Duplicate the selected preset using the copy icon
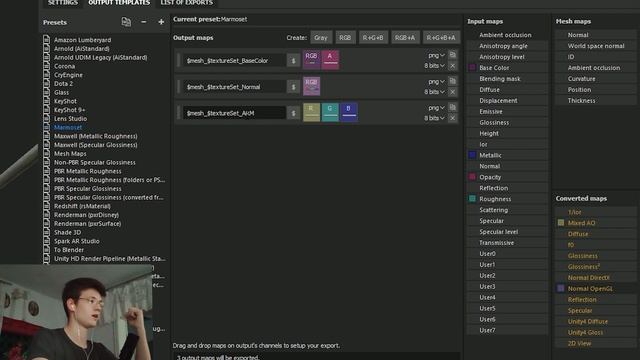The width and height of the screenshot is (640, 360). [126, 22]
